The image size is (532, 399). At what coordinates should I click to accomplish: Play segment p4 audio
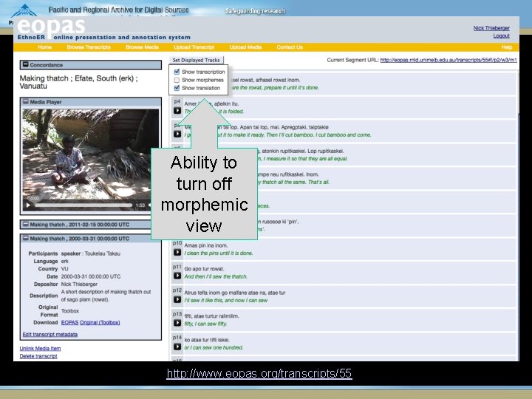click(x=177, y=111)
